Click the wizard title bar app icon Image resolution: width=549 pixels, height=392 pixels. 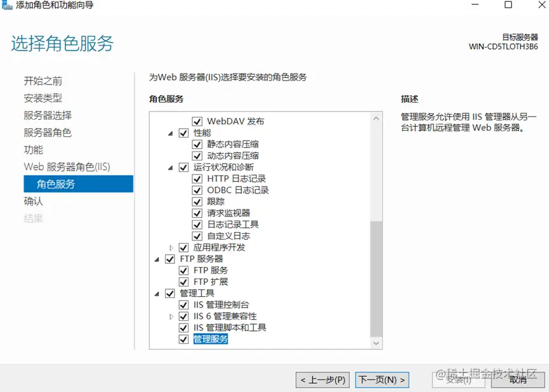pyautogui.click(x=7, y=5)
